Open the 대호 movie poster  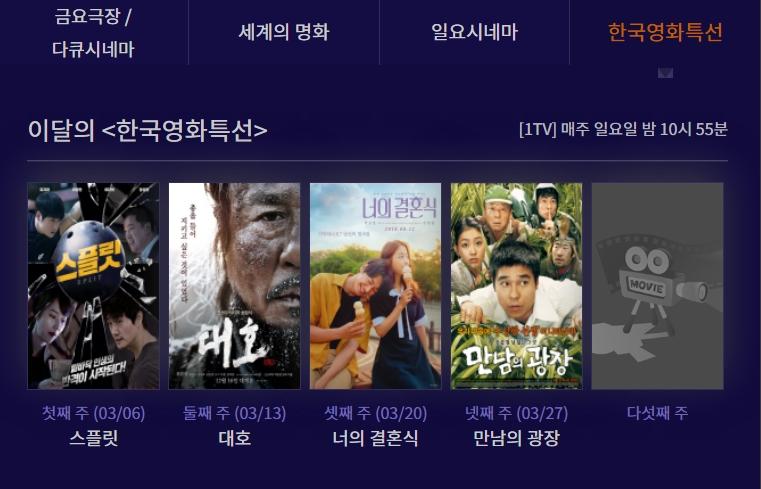[234, 286]
